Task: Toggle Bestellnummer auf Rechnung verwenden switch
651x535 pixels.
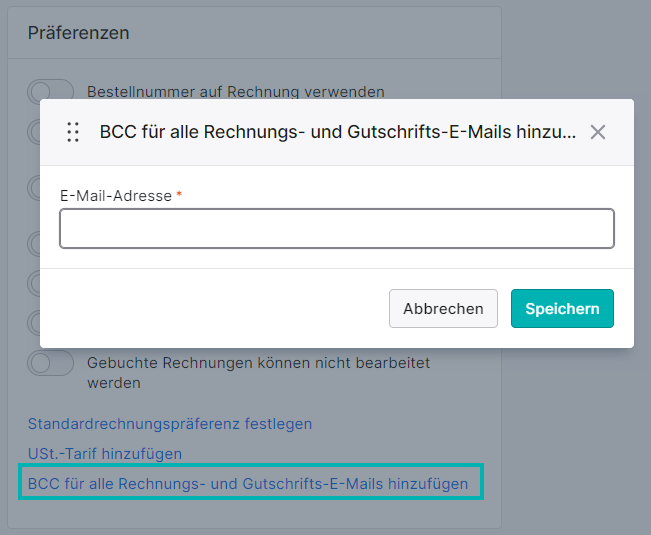Action: [50, 91]
